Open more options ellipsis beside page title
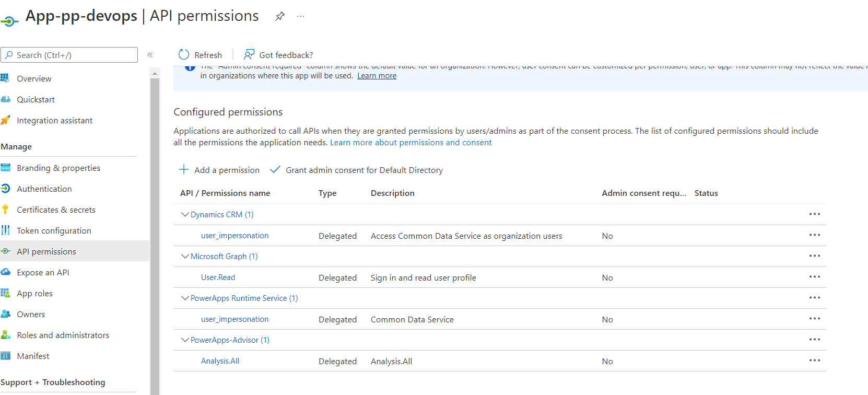 300,16
